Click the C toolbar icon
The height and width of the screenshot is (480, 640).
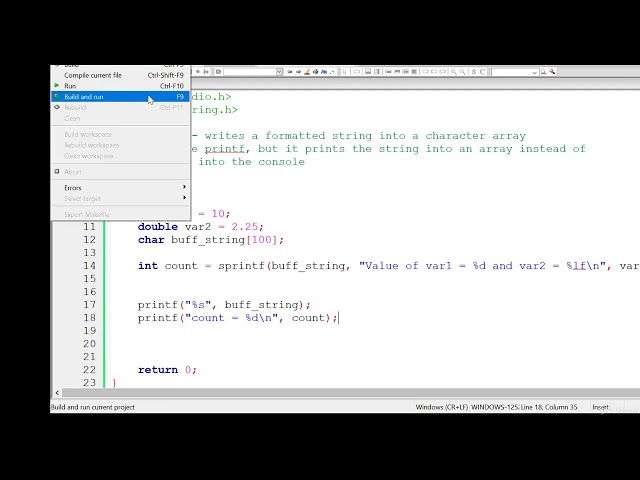tap(482, 72)
